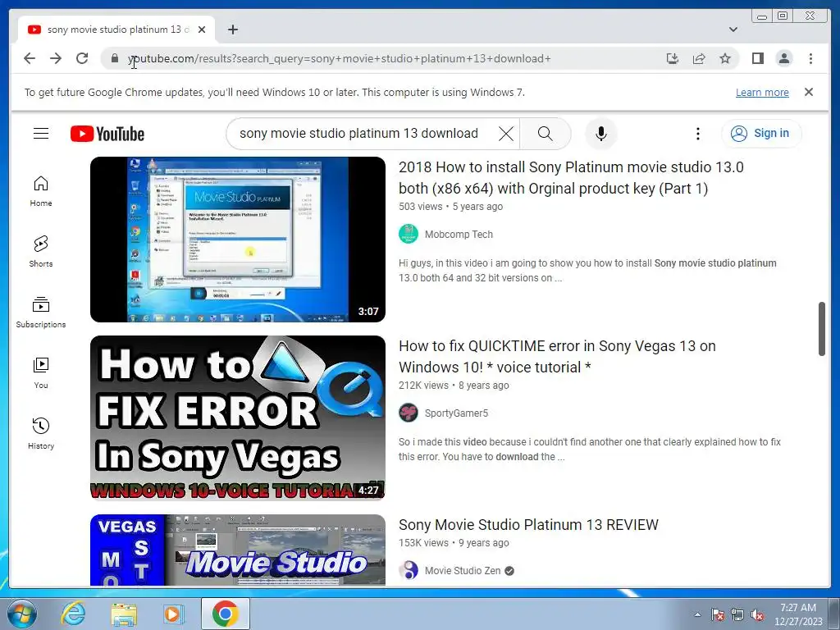Viewport: 840px width, 630px height.
Task: Open Action Center flag in the tray
Action: pos(717,615)
